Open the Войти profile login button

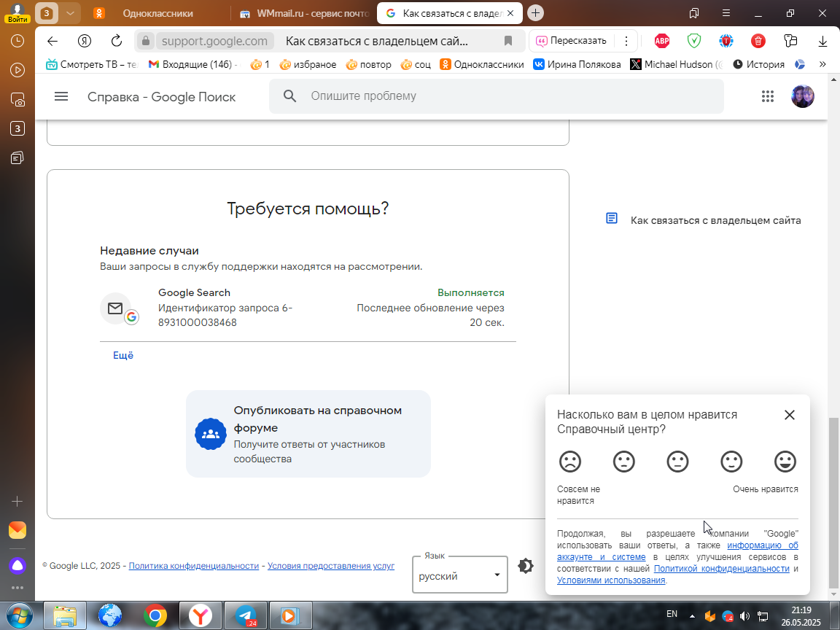[17, 13]
